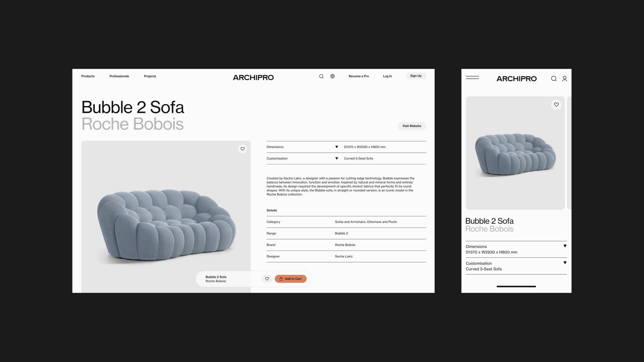Screen dimensions: 644x362
Task: Click the mobile search icon
Action: pos(554,79)
